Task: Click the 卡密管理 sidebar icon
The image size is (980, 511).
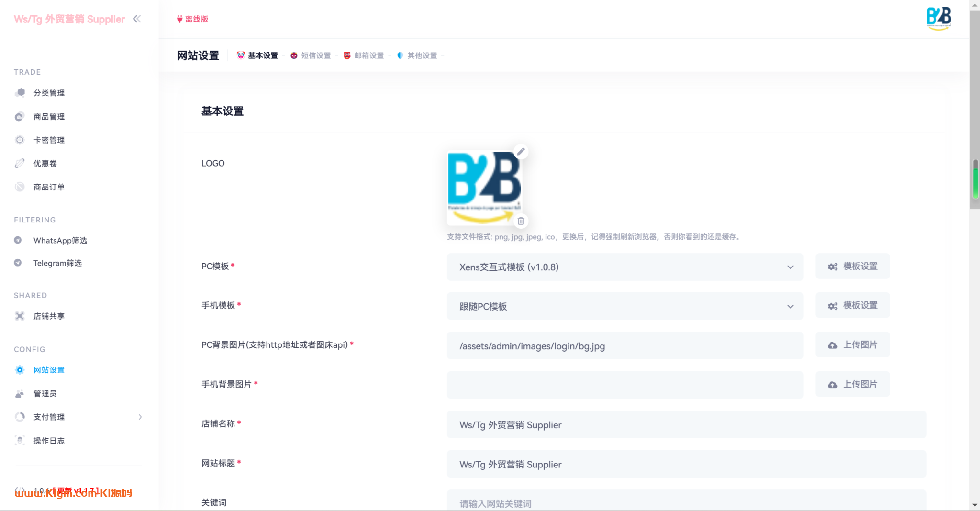Action: click(x=20, y=140)
